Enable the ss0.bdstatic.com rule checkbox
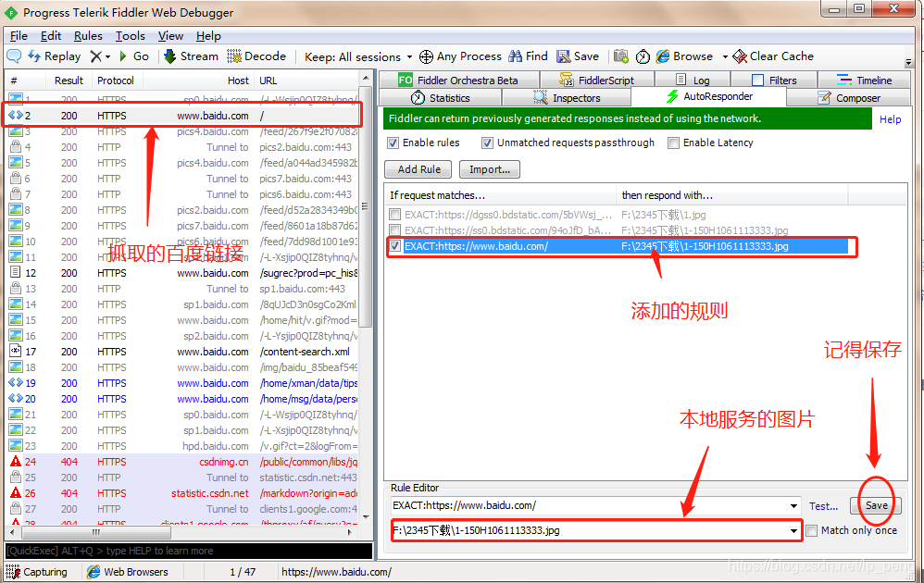This screenshot has height=583, width=924. tap(394, 230)
